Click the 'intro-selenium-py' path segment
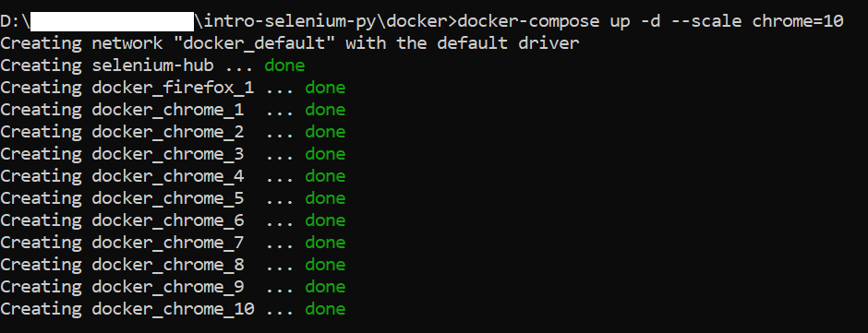Viewport: 868px width, 333px height. pos(292,22)
